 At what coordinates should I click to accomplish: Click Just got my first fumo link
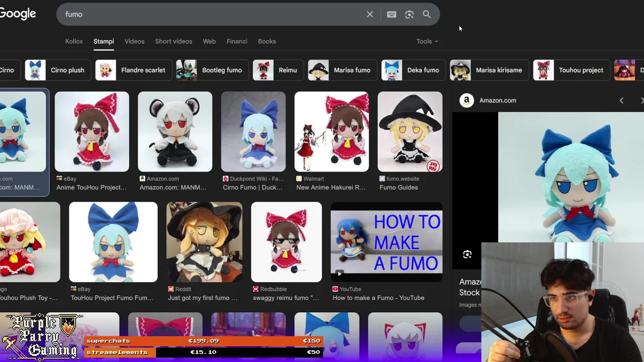[203, 298]
